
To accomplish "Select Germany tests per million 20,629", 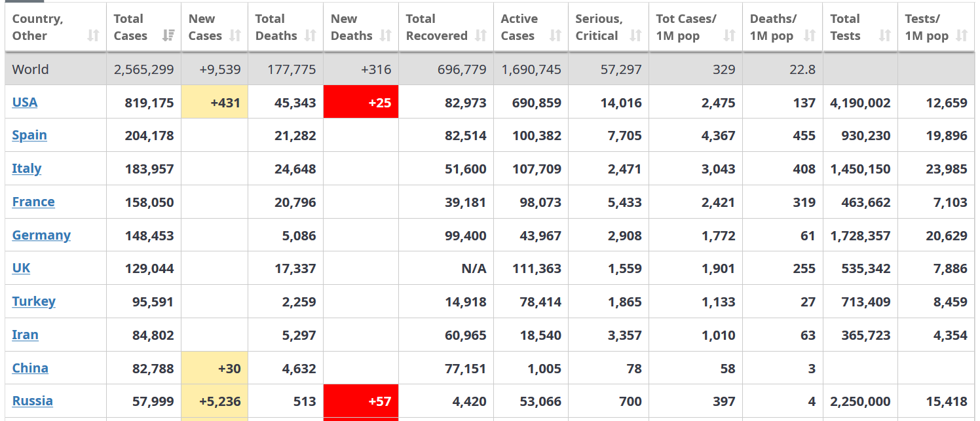I will pos(947,236).
